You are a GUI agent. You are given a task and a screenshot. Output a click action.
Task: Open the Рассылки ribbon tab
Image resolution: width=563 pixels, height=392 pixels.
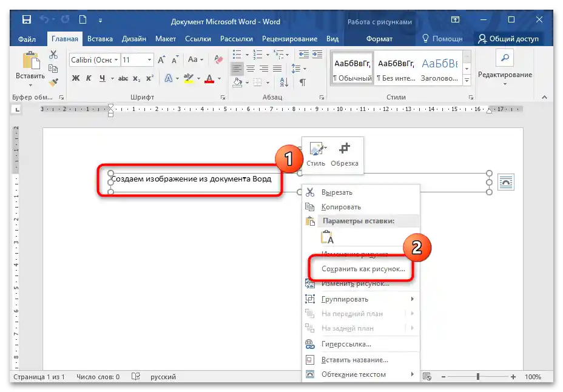click(x=236, y=39)
